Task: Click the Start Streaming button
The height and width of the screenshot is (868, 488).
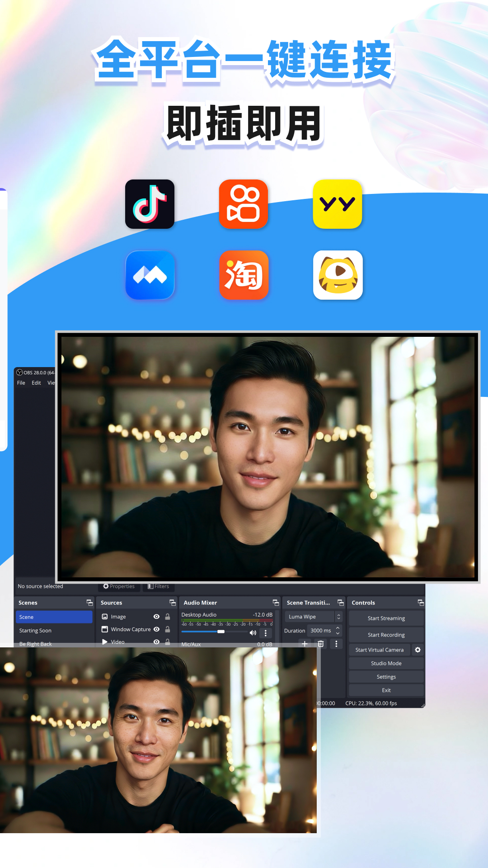Action: [x=386, y=618]
